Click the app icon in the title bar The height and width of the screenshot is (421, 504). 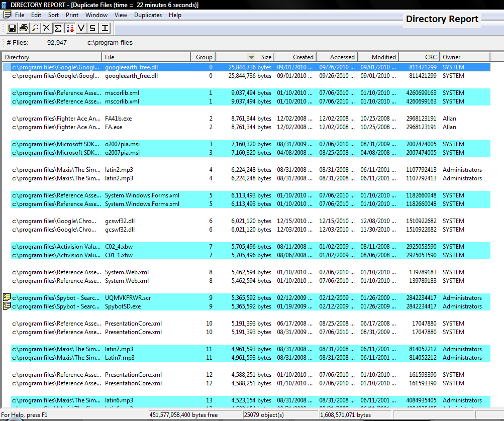(x=4, y=5)
